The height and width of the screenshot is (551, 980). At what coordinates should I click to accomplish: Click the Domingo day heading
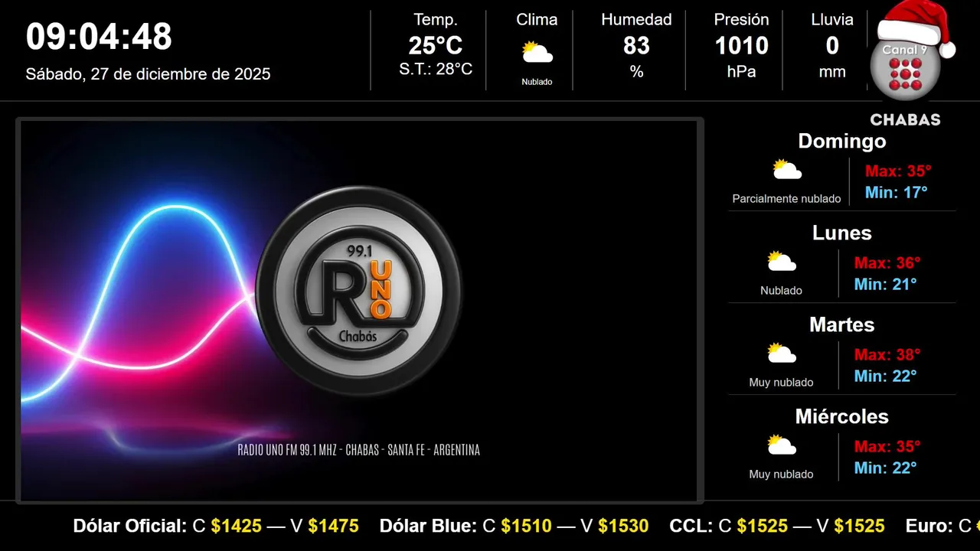[842, 141]
